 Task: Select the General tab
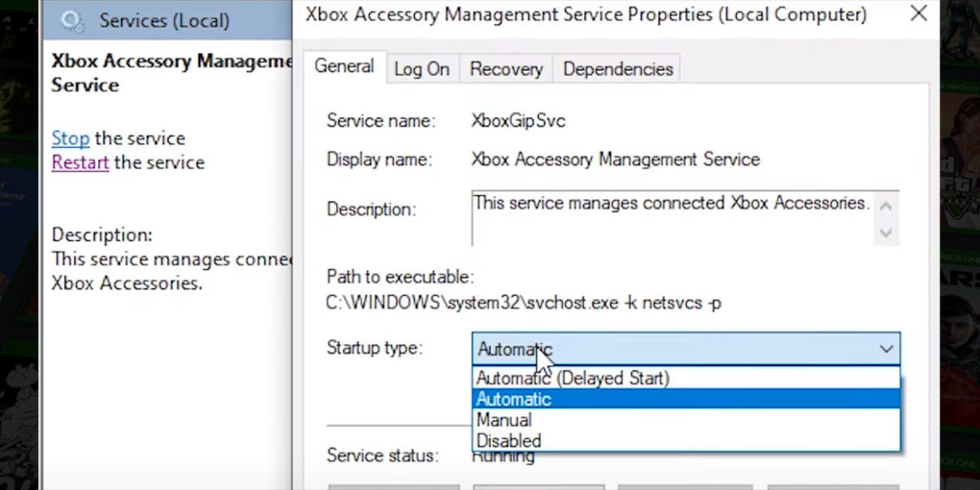click(x=345, y=65)
